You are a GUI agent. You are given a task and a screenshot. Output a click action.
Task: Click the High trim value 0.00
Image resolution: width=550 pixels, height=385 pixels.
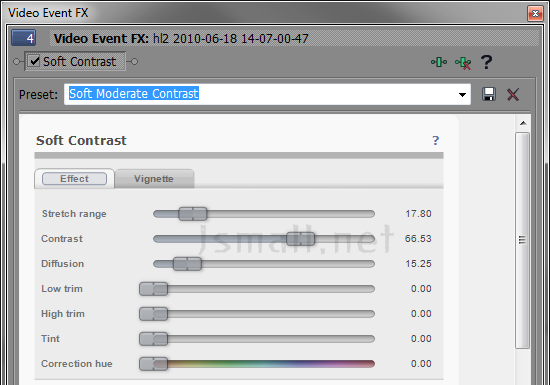click(x=421, y=314)
